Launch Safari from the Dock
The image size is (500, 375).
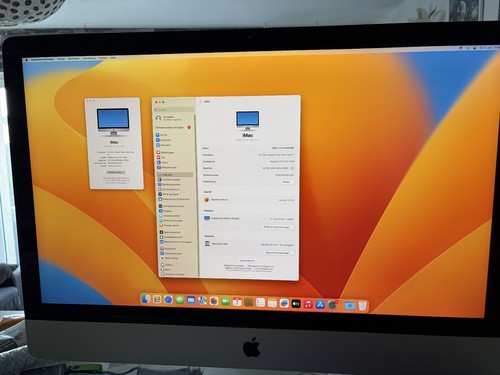(x=168, y=300)
